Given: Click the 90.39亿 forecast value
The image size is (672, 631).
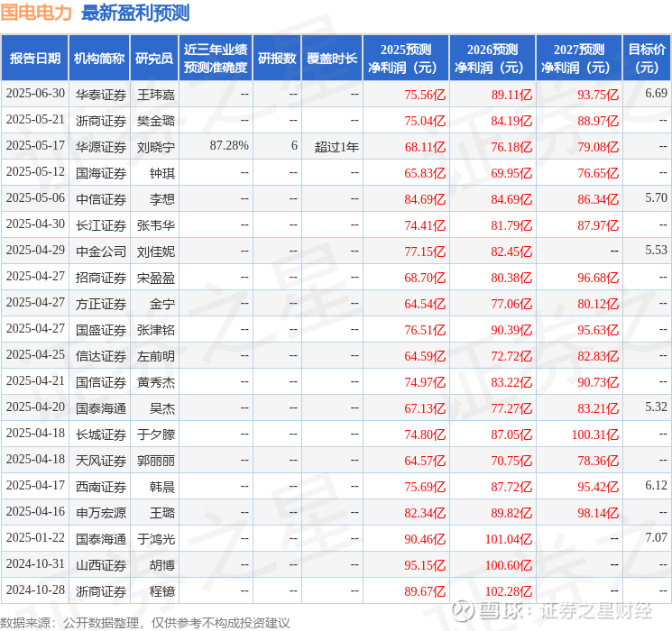Looking at the screenshot, I should 511,330.
